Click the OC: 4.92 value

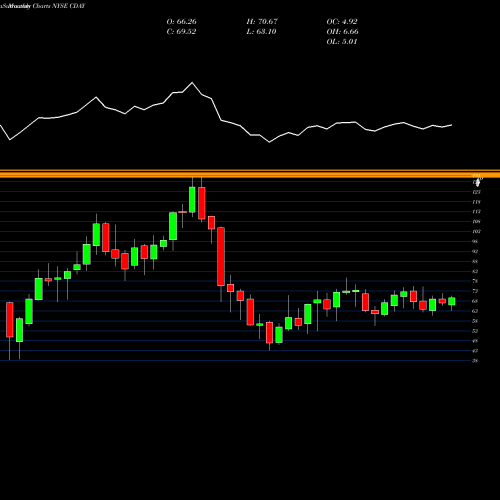coord(342,22)
